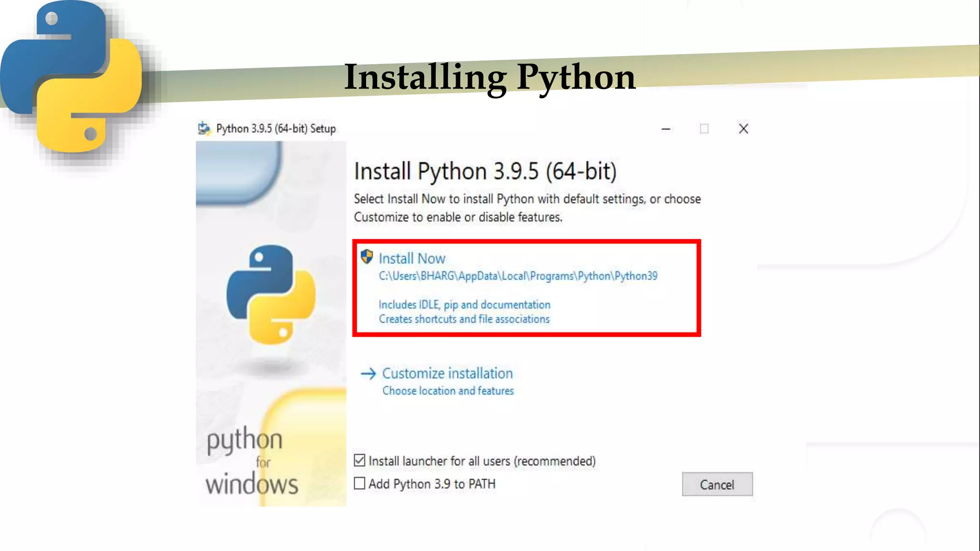
Task: Click the Customize installation arrow icon
Action: click(368, 374)
